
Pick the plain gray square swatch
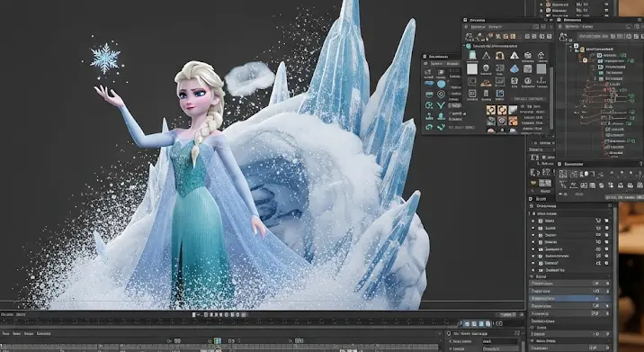(x=541, y=68)
